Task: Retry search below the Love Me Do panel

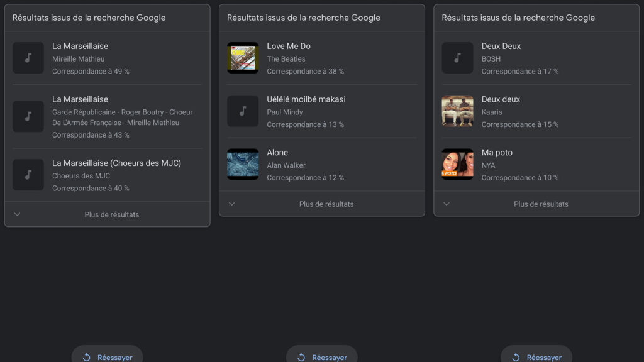Action: (322, 356)
